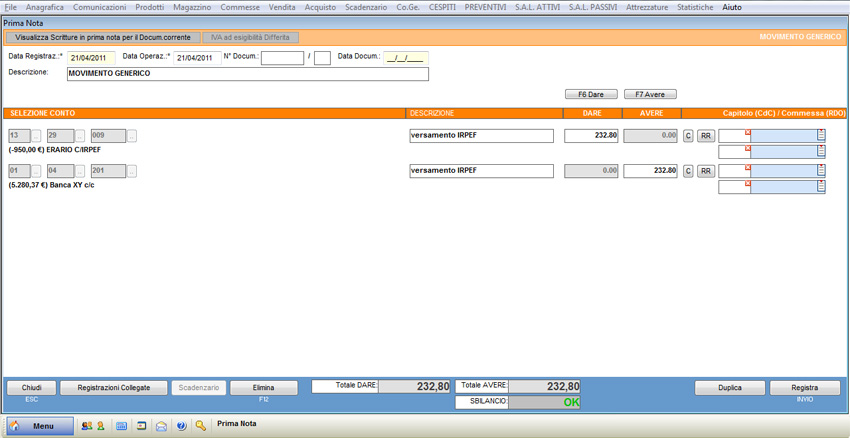Click the two-users icon in bottom toolbar
The height and width of the screenshot is (438, 850).
87,426
